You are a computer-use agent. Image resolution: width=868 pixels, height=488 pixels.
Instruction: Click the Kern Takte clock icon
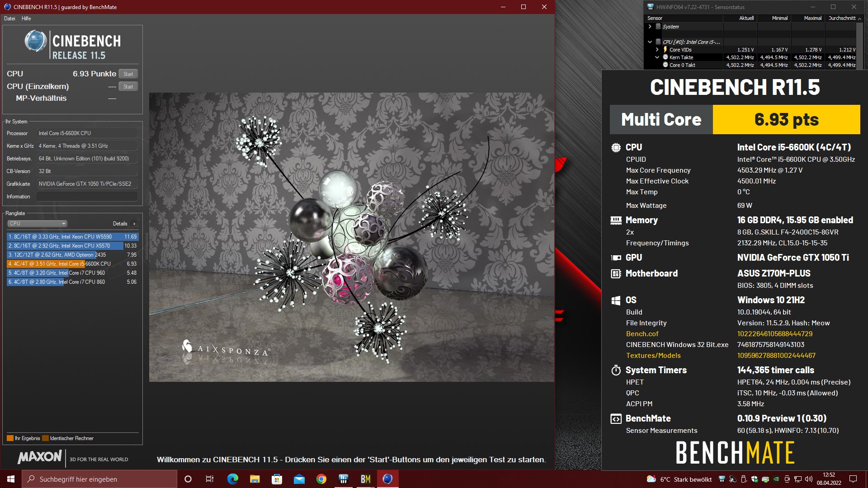pos(665,57)
